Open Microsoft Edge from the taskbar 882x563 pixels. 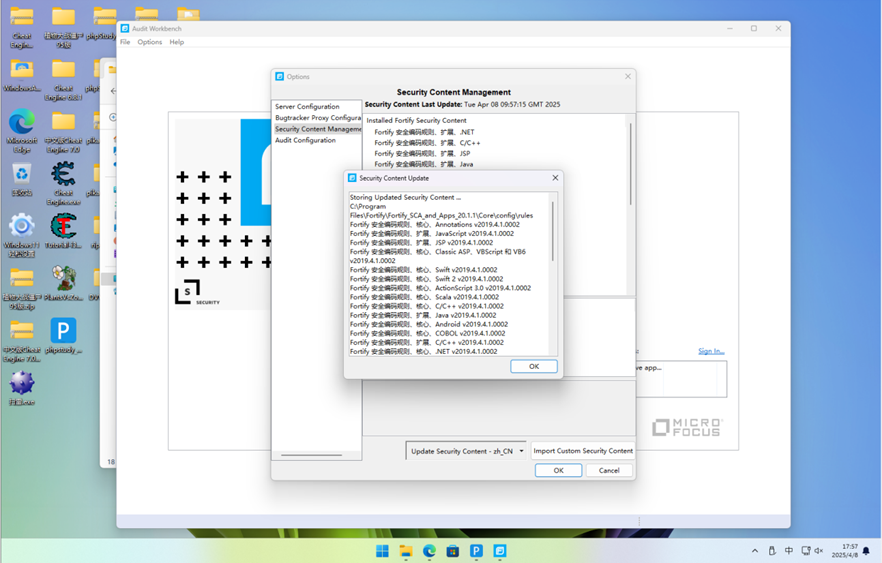tap(429, 551)
